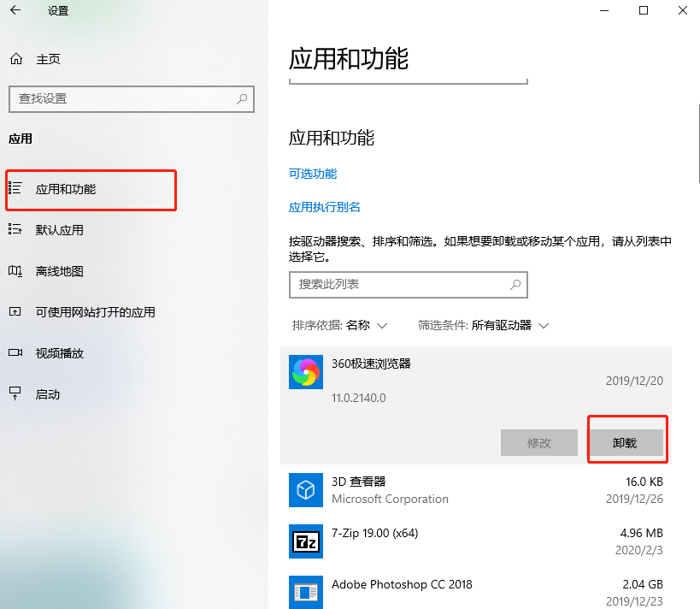
Task: Click the 7-Zip application icon
Action: pyautogui.click(x=305, y=541)
